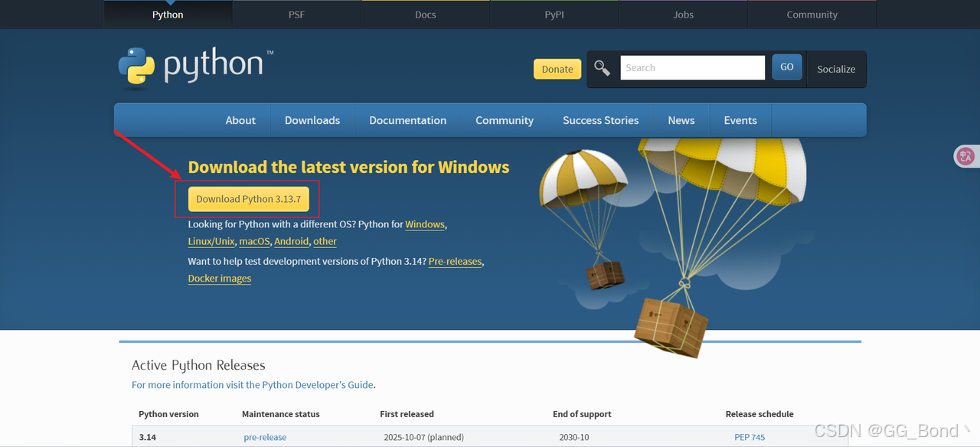Screen dimensions: 980x447
Task: Open the Socialize menu
Action: pos(836,69)
